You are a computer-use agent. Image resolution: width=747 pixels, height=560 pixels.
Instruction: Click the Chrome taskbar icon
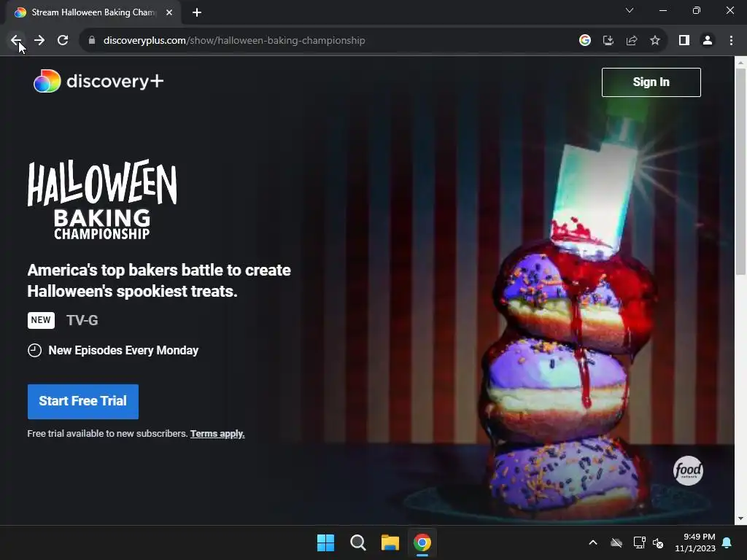(422, 542)
